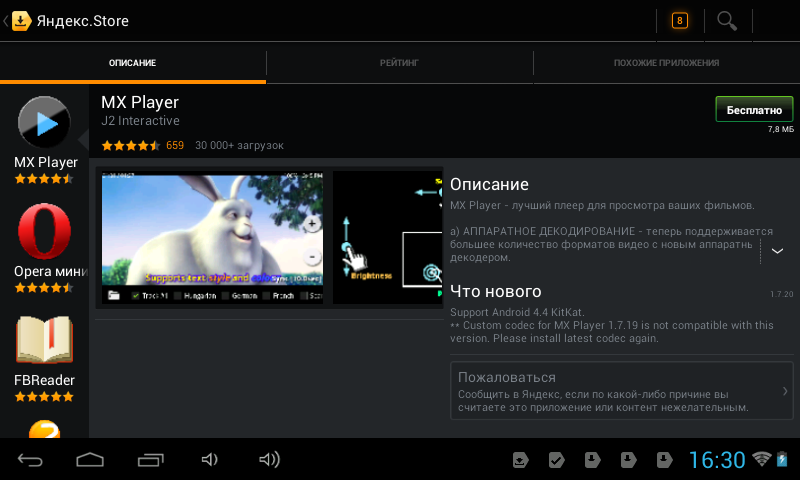Switch to Похожие приложения tab

coord(666,63)
